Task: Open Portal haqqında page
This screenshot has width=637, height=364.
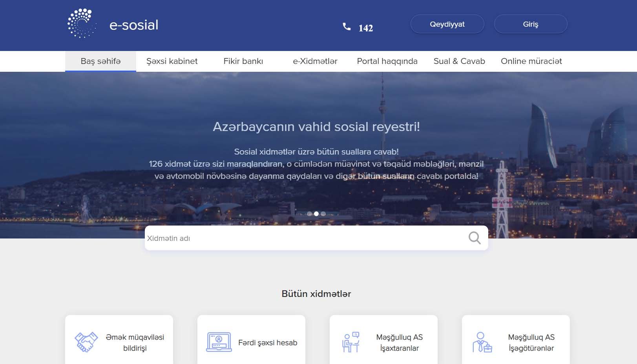Action: pos(387,61)
